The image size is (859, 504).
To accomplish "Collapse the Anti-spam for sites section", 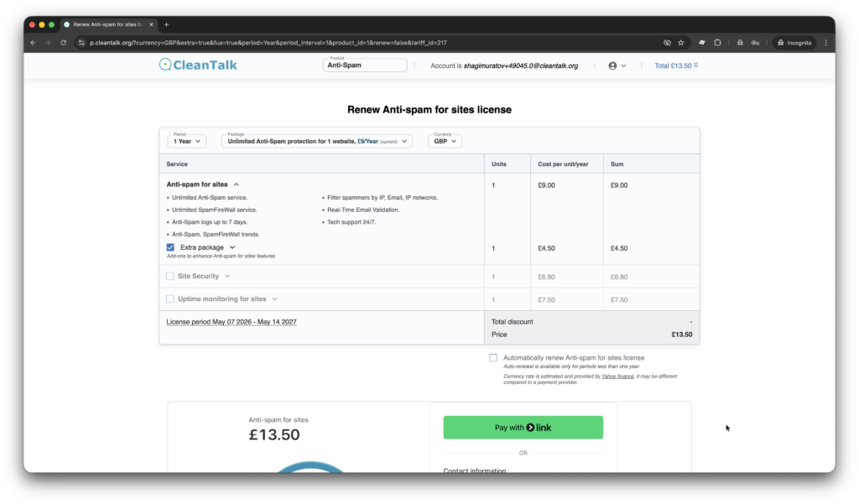I will (x=236, y=184).
